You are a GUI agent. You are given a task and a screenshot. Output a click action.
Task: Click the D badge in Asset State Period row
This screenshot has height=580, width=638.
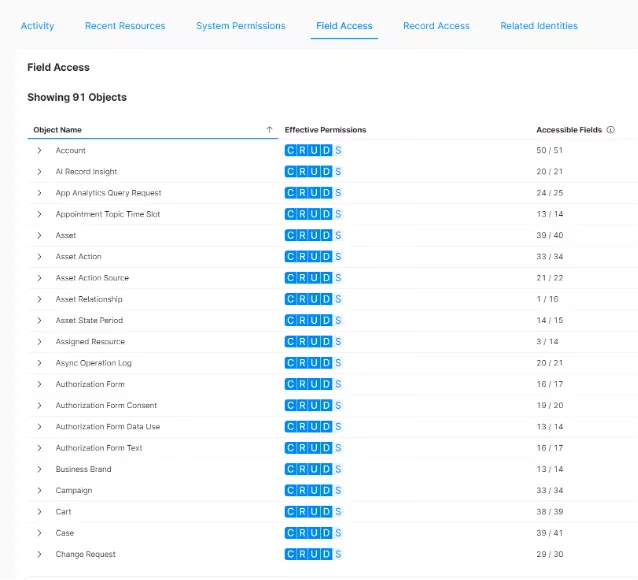pyautogui.click(x=326, y=320)
